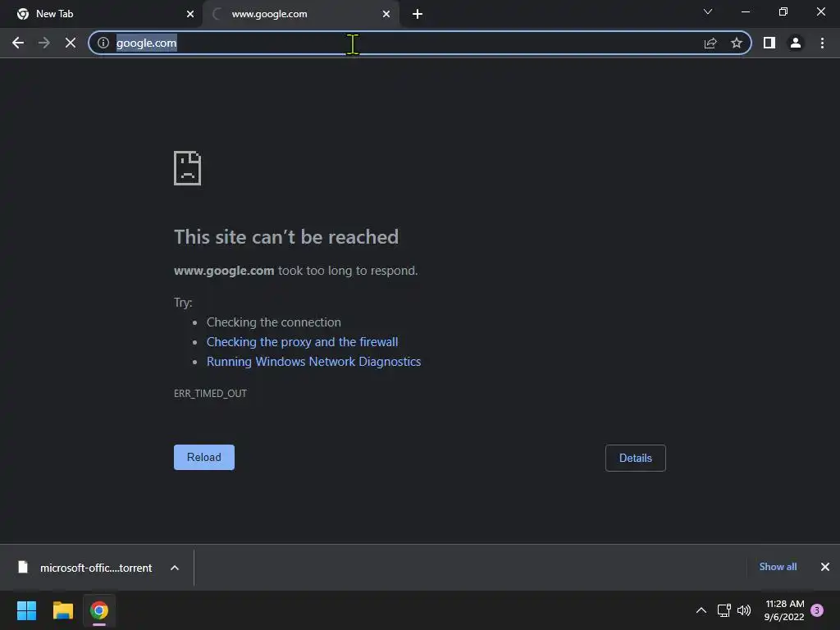Open the volume speaker tray icon
The width and height of the screenshot is (840, 630).
pos(744,610)
